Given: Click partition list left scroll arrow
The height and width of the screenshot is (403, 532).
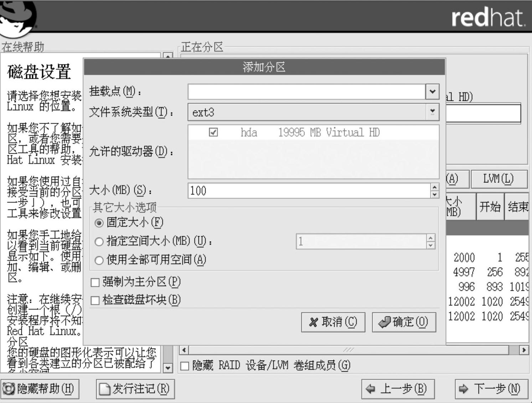Looking at the screenshot, I should coord(184,350).
